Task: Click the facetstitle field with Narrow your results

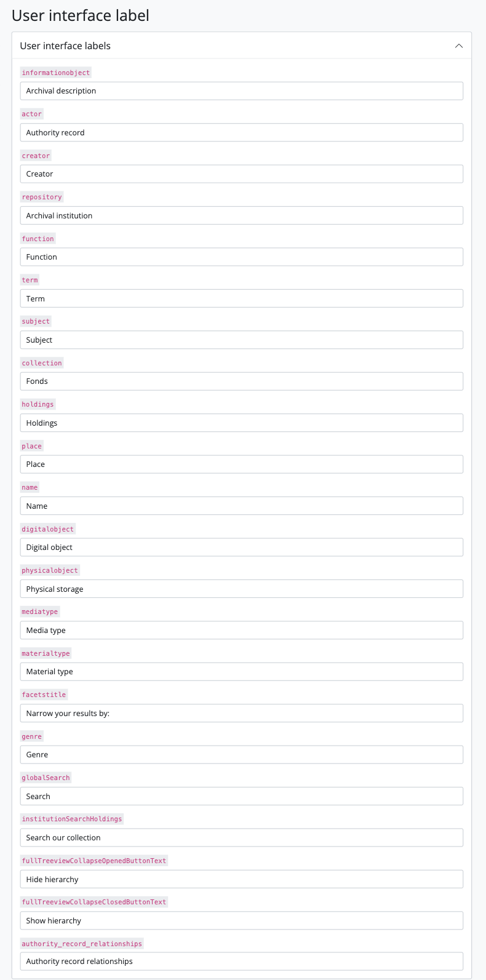Action: [241, 713]
